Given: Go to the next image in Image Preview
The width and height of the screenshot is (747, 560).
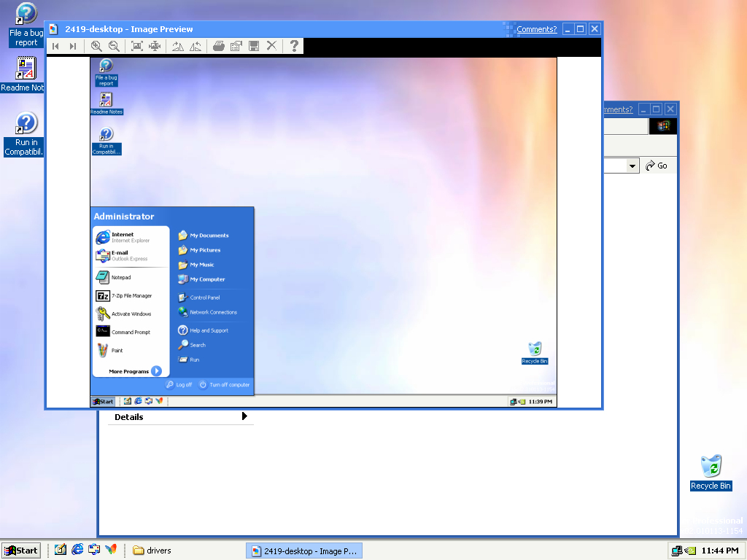Looking at the screenshot, I should (72, 46).
